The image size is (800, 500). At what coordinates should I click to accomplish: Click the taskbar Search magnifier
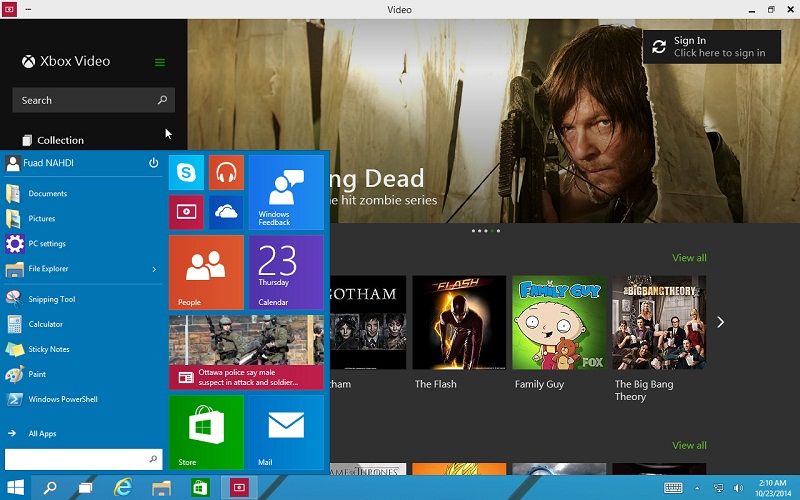click(x=49, y=488)
